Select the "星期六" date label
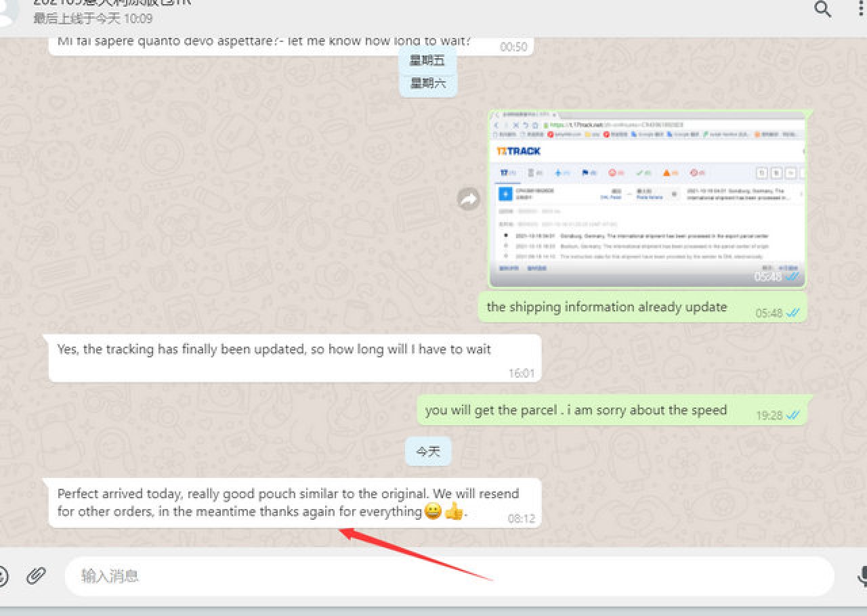867x616 pixels. click(x=427, y=83)
